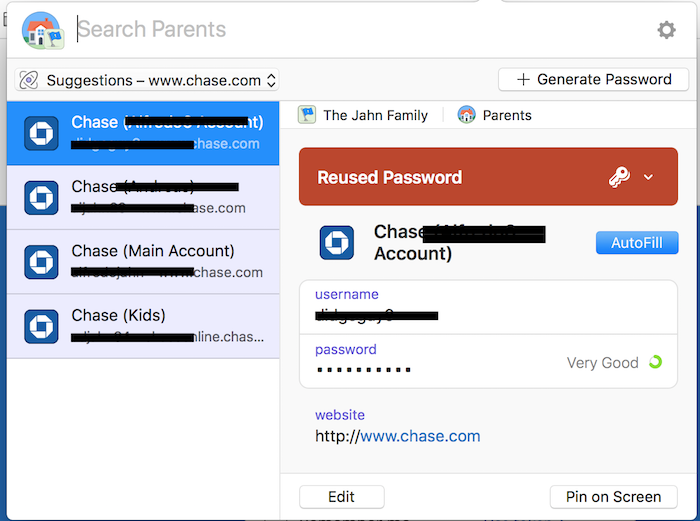Open the Suggestions www.chase.com dropdown
The width and height of the screenshot is (700, 521).
147,80
